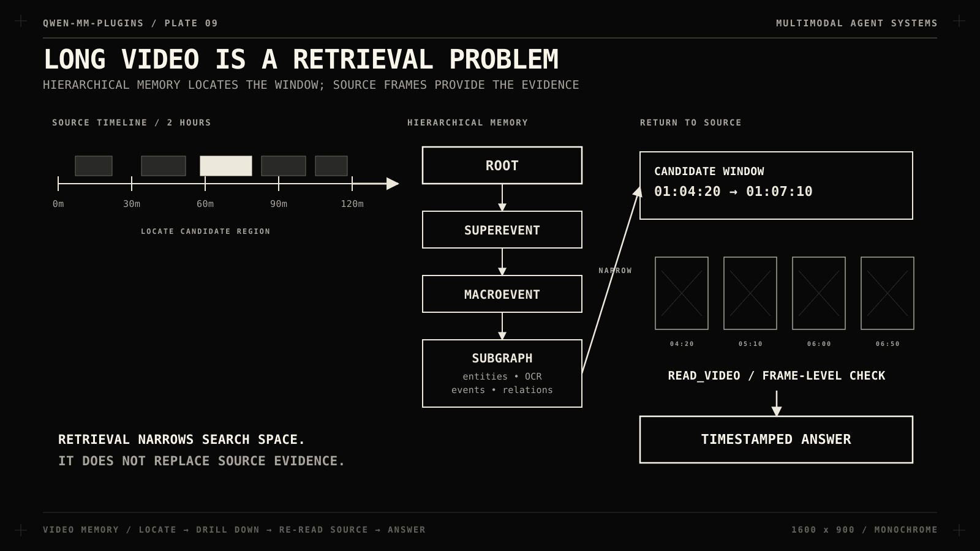Image resolution: width=980 pixels, height=551 pixels.
Task: Click the 120m timeline tick label
Action: (x=352, y=204)
